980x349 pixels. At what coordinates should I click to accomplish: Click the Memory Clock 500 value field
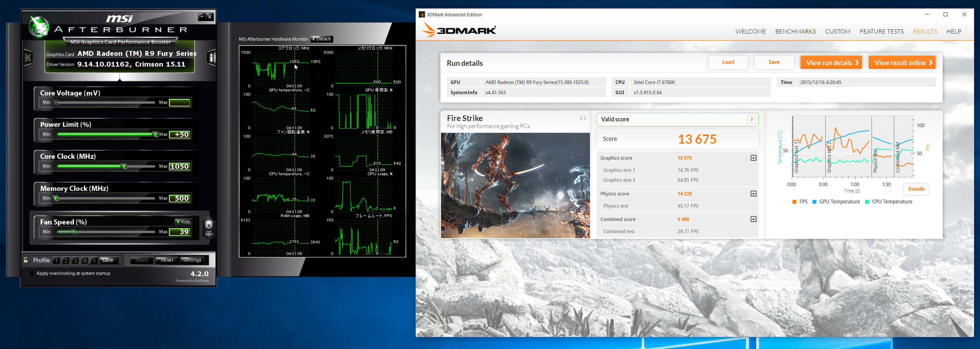click(x=180, y=198)
